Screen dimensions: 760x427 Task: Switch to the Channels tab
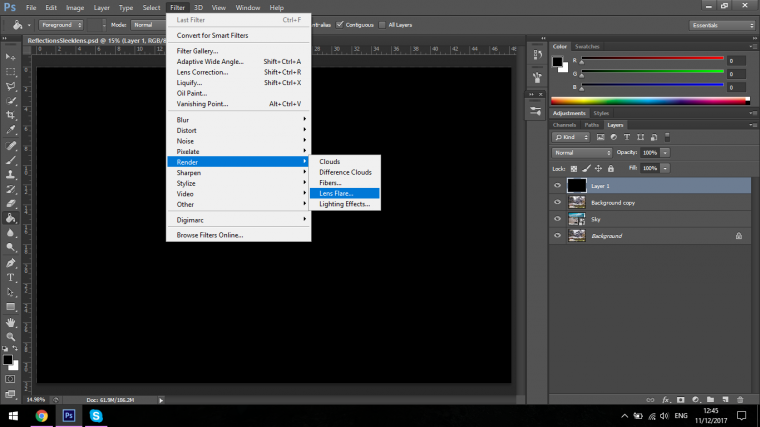(x=564, y=125)
